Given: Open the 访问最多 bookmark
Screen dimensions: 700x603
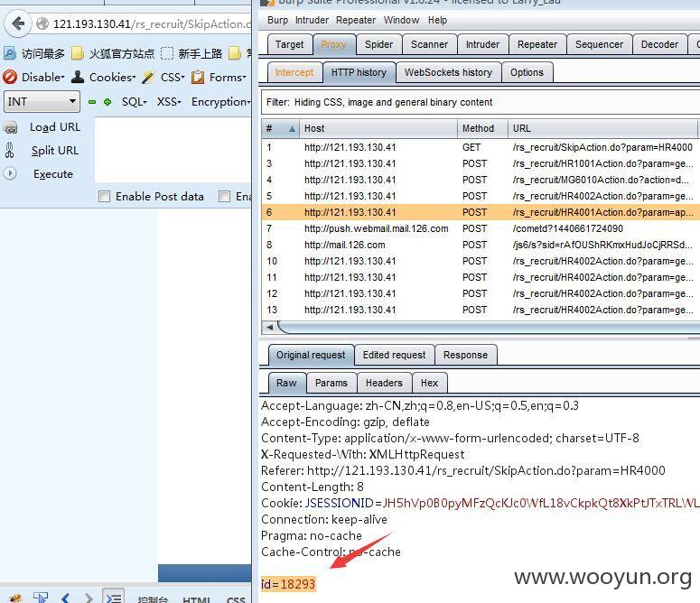Looking at the screenshot, I should click(34, 54).
